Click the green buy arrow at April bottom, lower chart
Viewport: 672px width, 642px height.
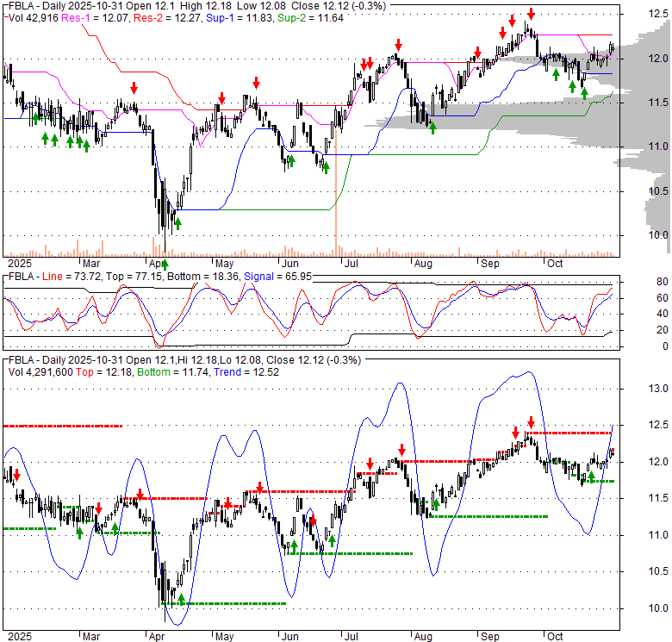[182, 596]
